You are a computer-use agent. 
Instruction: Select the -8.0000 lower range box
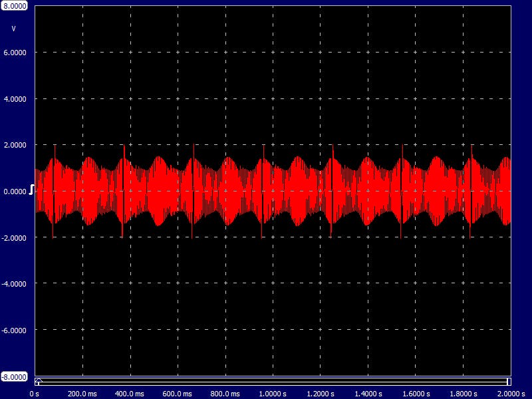(15, 376)
